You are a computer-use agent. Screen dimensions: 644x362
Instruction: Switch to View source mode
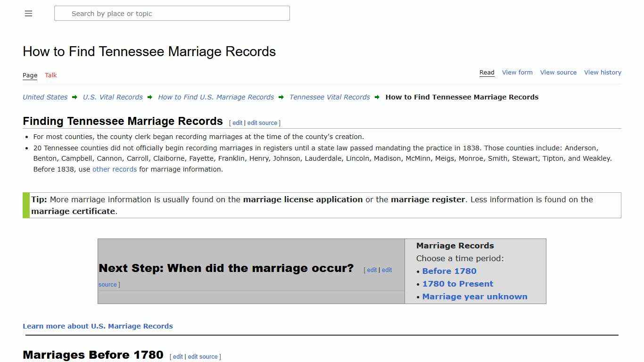(x=558, y=72)
